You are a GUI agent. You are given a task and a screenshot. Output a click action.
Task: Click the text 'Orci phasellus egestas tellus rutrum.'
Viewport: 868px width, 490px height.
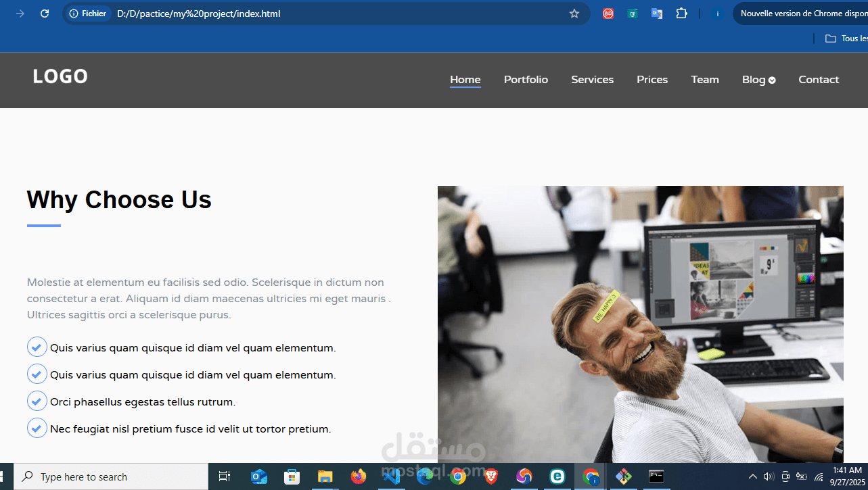coord(143,402)
